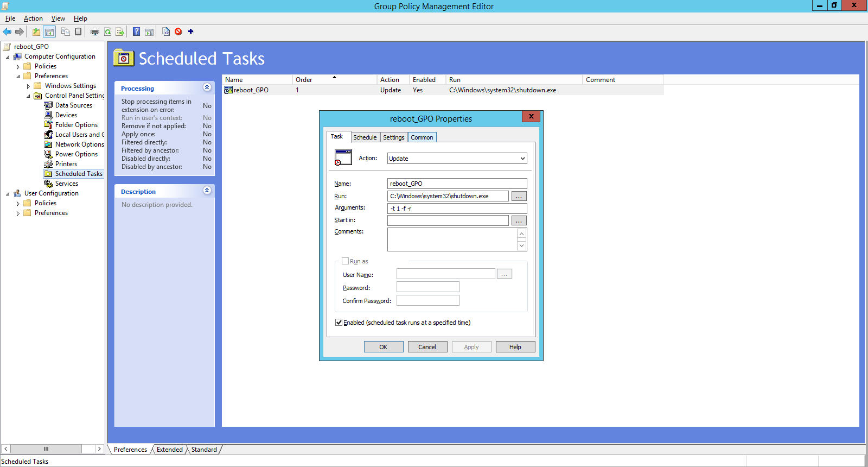
Task: Click browse button next to Start in field
Action: coord(519,220)
